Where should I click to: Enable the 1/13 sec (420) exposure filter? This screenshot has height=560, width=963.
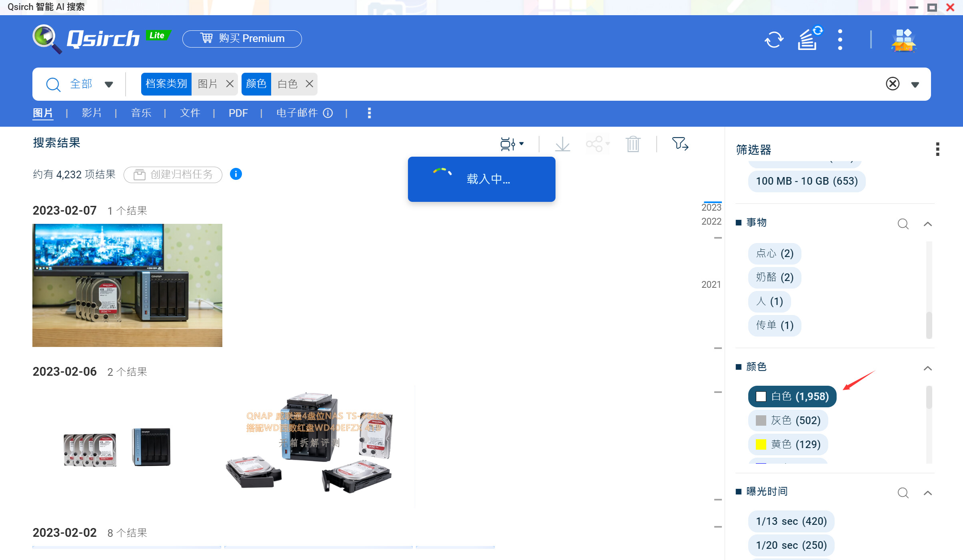(791, 521)
